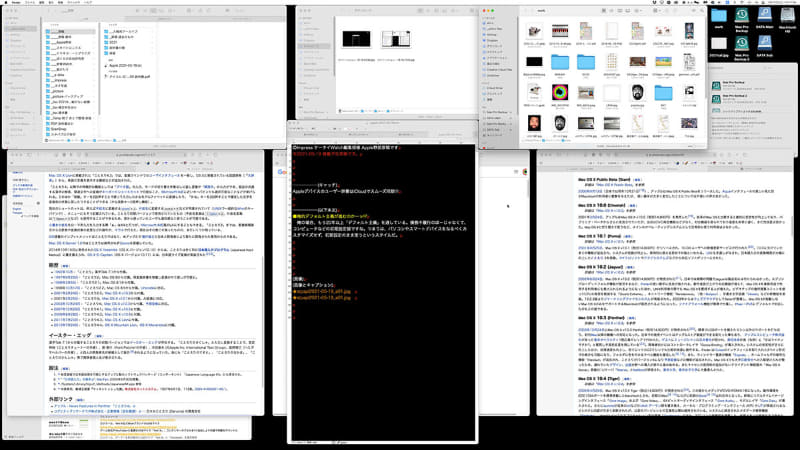Select the blue folder in the work window's third row

663,92
